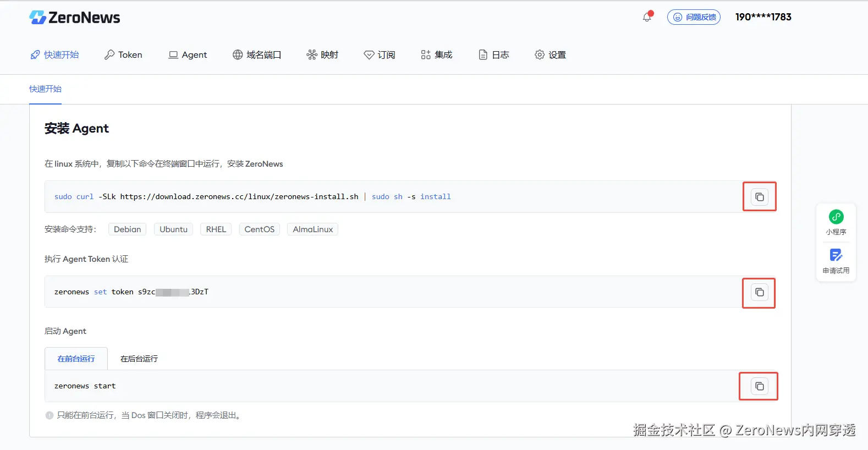This screenshot has width=868, height=450.
Task: Click the 启动 Agent label
Action: [x=65, y=331]
